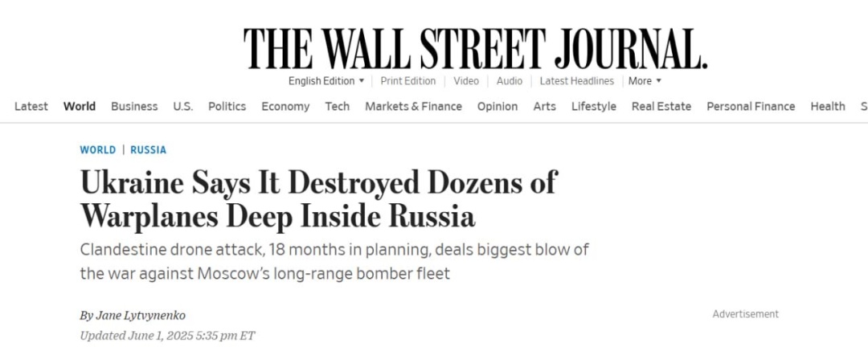Switch to the Politics section

pyautogui.click(x=227, y=106)
